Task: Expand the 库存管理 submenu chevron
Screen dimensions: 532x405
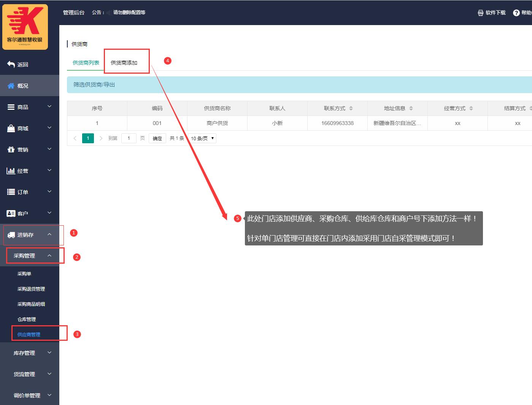Action: 49,353
